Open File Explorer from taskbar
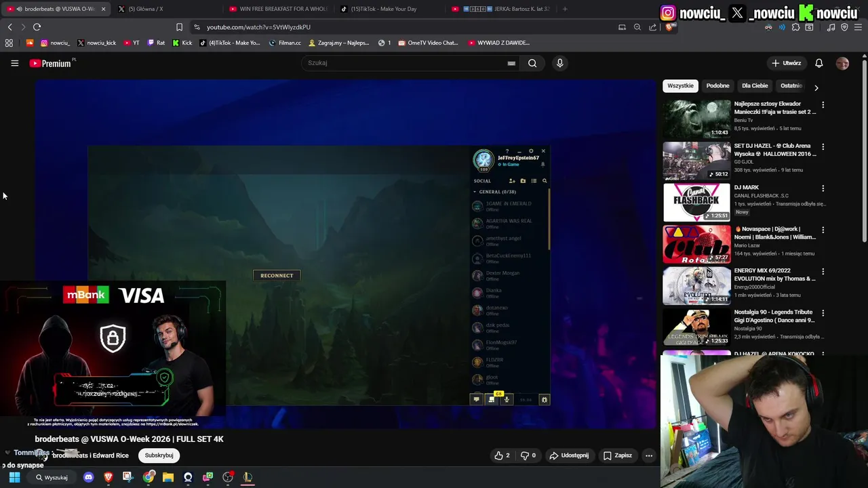The height and width of the screenshot is (488, 868). click(x=168, y=477)
